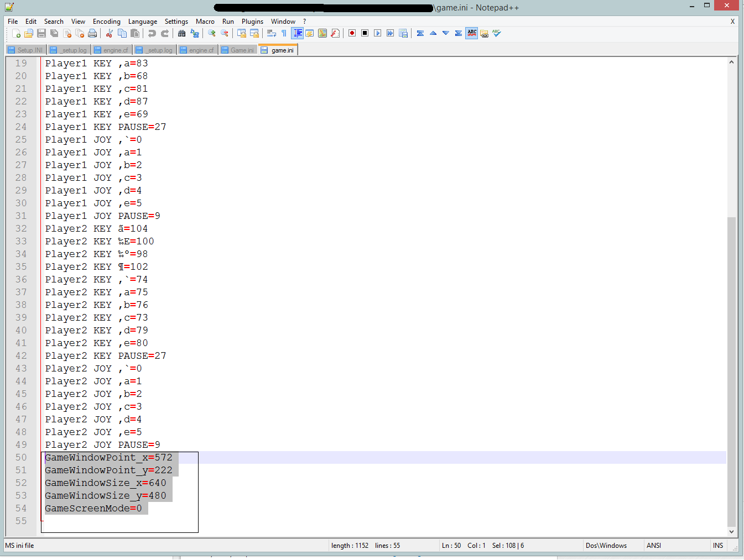
Task: Open the Plugins menu
Action: [x=253, y=22]
